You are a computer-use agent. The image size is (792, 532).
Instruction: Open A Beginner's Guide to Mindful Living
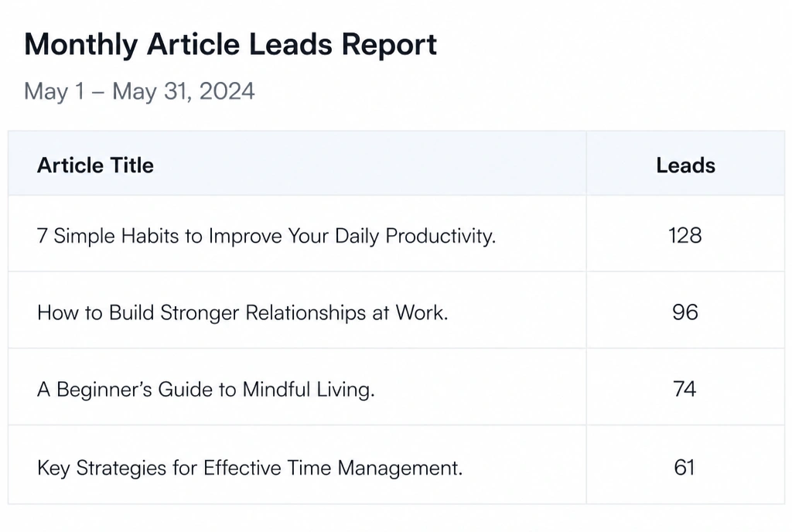pos(206,389)
